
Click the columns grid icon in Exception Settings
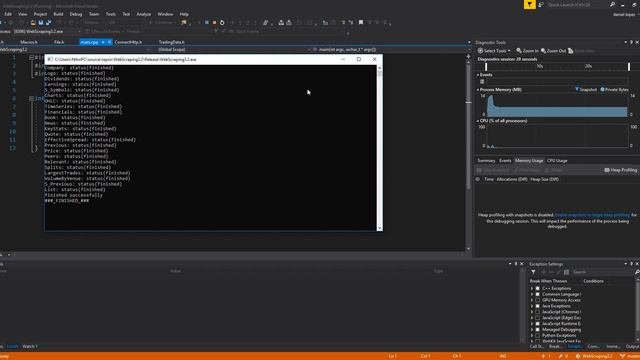tap(567, 272)
